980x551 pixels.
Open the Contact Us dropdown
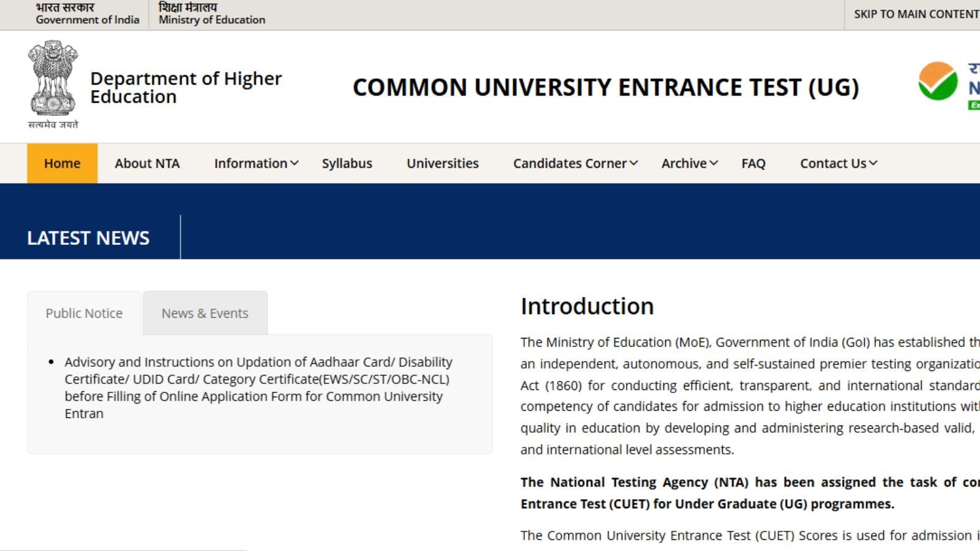click(838, 163)
